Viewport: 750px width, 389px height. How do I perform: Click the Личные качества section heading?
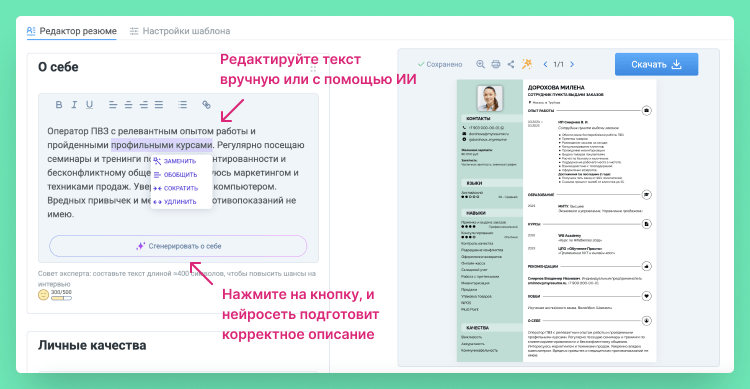92,345
